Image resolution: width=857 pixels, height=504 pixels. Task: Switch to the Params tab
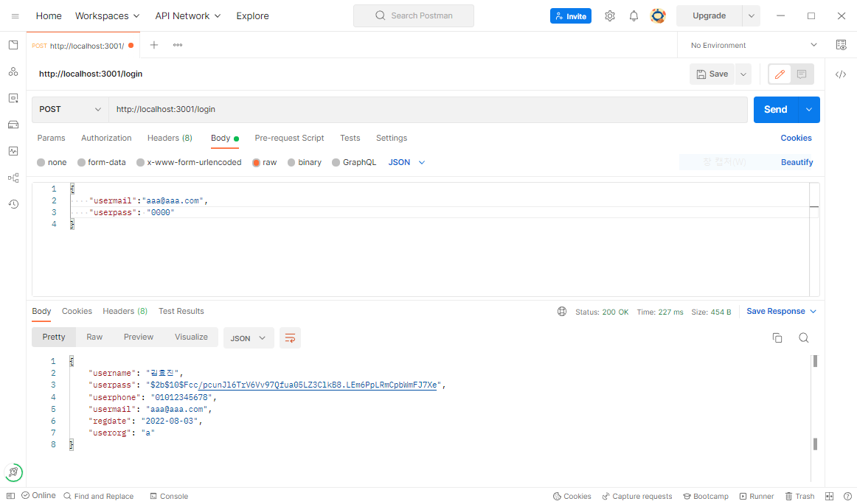point(51,138)
